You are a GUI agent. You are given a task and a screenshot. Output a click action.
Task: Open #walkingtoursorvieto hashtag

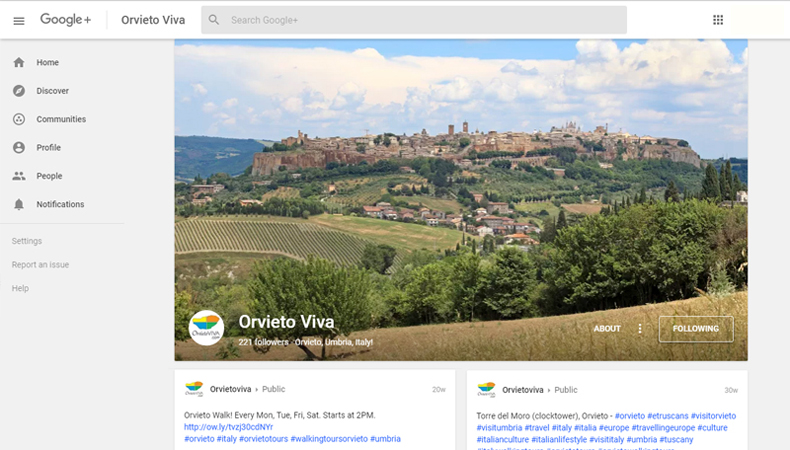(329, 439)
